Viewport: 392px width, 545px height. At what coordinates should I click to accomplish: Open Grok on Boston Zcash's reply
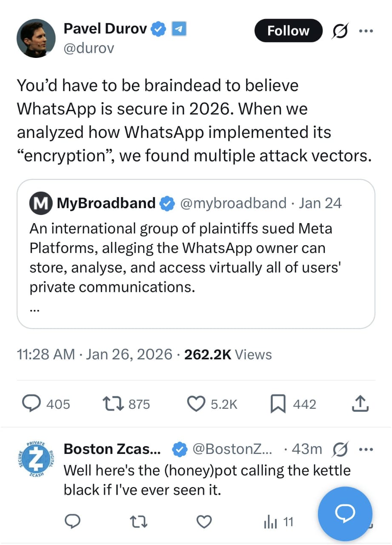tap(340, 449)
